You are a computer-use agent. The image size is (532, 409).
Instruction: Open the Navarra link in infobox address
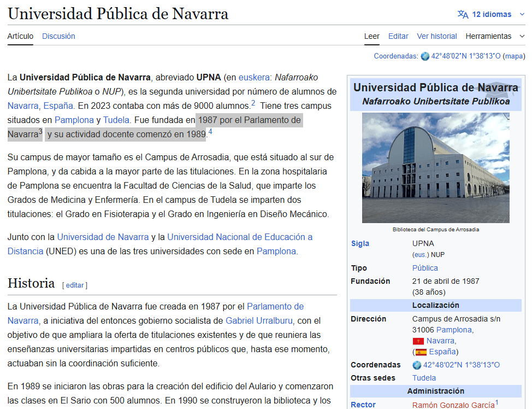440,341
